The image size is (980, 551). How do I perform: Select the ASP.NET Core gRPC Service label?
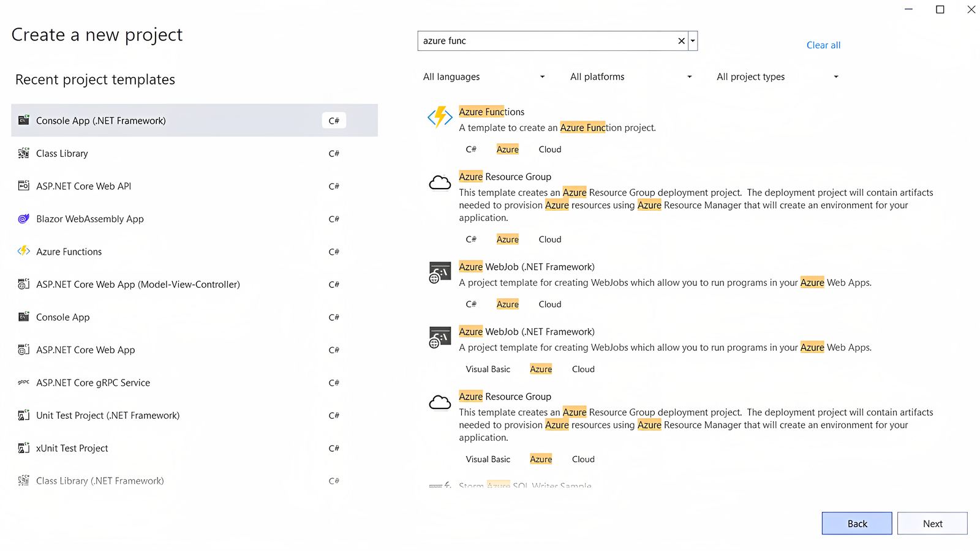[x=93, y=383]
